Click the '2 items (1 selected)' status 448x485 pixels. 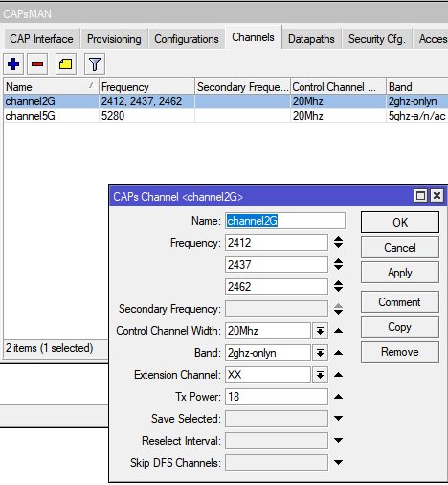49,348
